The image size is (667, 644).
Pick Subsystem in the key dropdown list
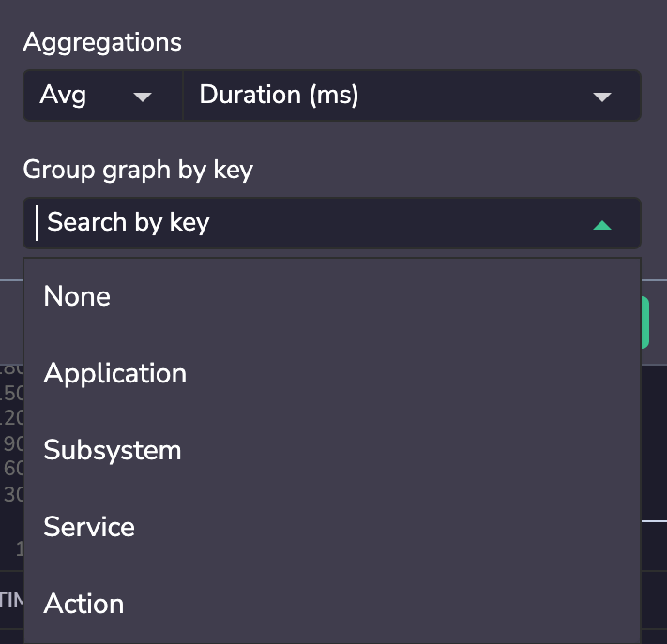click(332, 450)
